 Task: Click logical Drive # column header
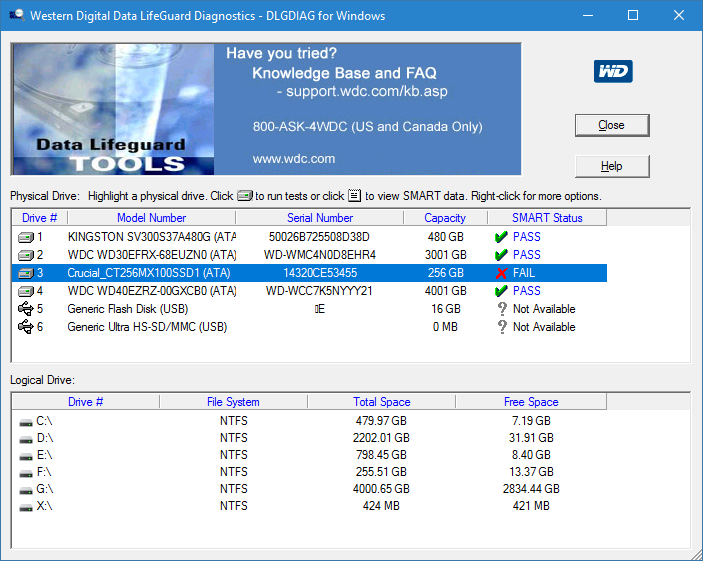(86, 402)
